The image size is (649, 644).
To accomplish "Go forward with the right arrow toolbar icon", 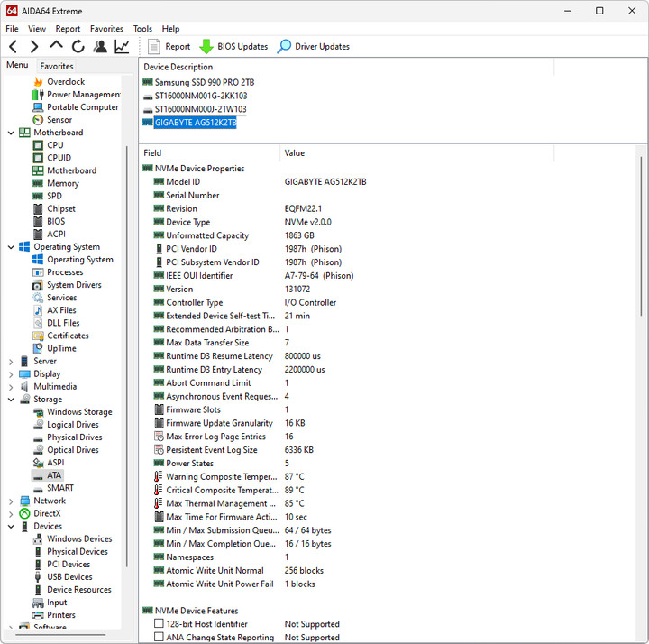I will [x=34, y=46].
